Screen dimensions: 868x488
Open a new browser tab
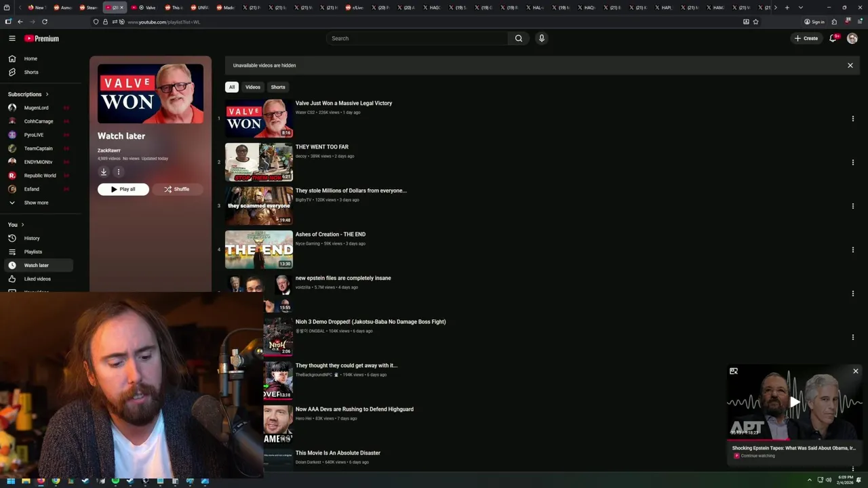click(x=787, y=7)
